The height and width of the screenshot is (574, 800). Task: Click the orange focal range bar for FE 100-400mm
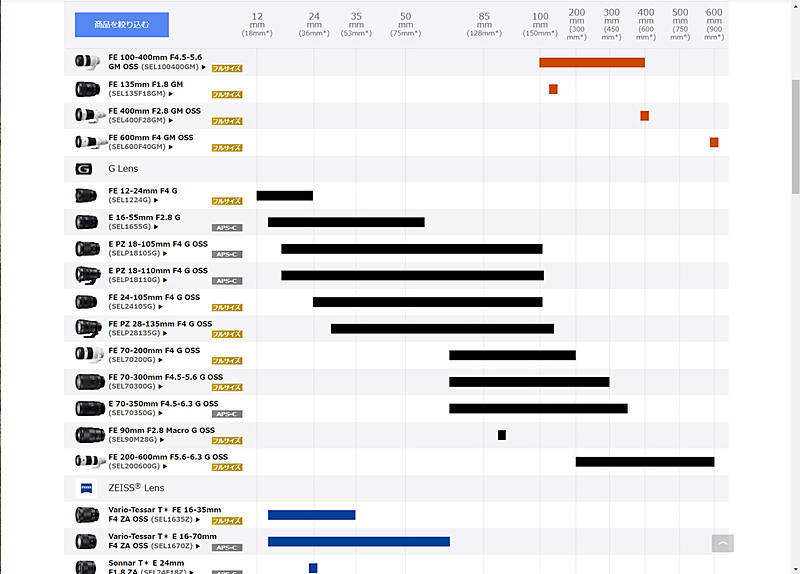592,62
